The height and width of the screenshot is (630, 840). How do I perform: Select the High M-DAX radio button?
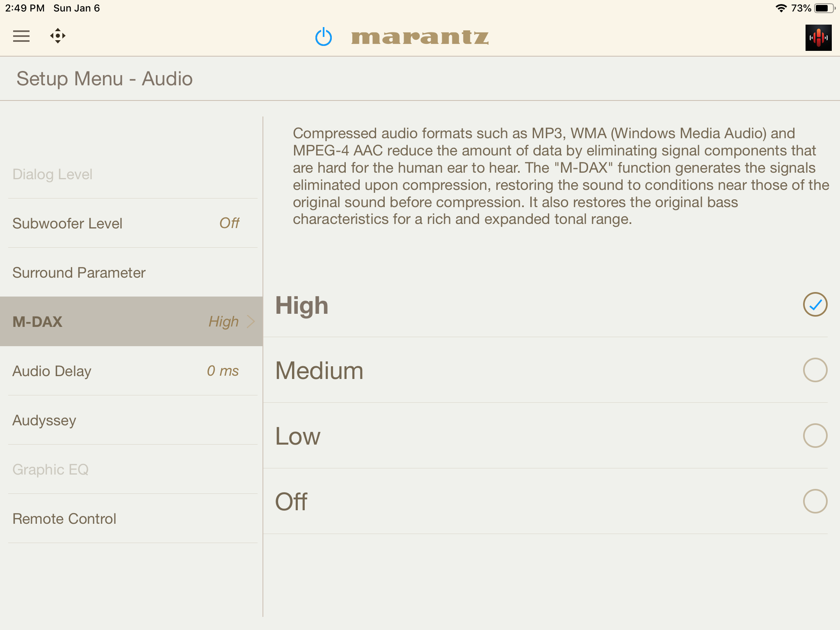815,304
